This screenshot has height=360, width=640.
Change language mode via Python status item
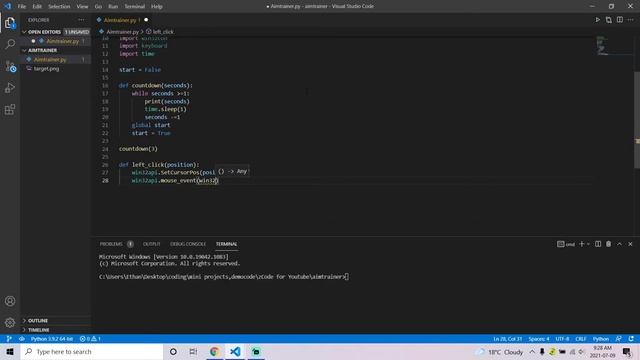click(x=601, y=339)
